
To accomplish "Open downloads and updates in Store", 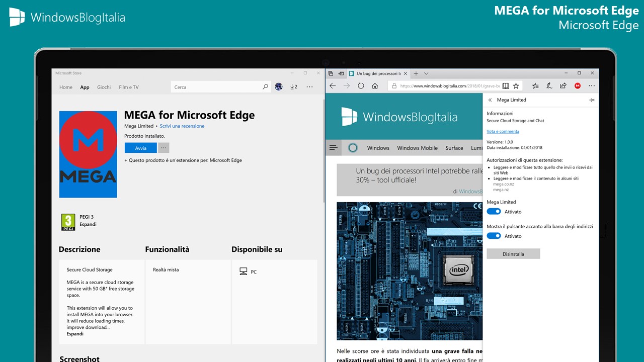I will coord(294,86).
